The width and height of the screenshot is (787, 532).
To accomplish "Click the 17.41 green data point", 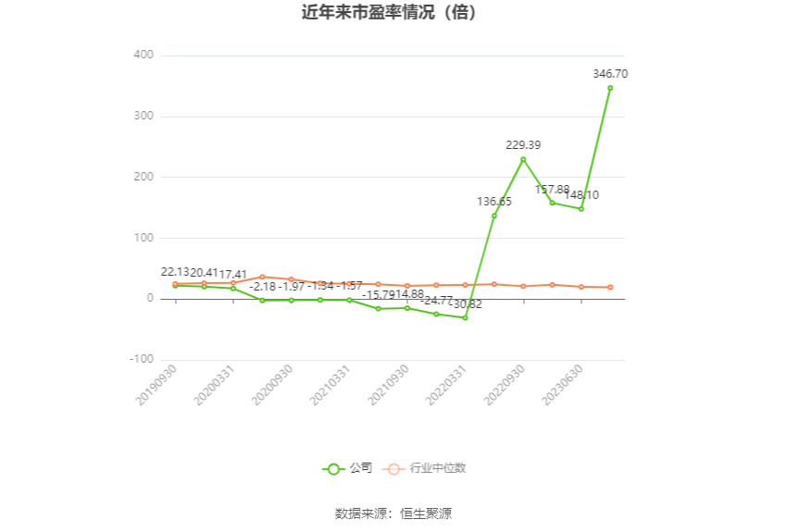I will coord(233,289).
